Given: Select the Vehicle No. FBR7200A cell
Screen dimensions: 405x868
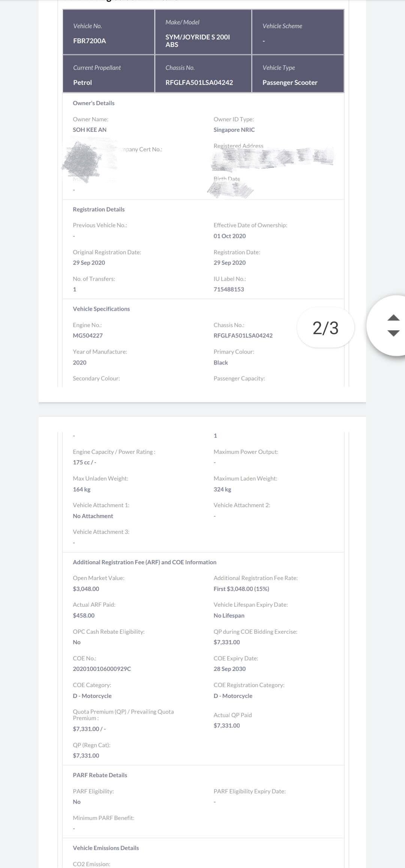Looking at the screenshot, I should pos(109,32).
